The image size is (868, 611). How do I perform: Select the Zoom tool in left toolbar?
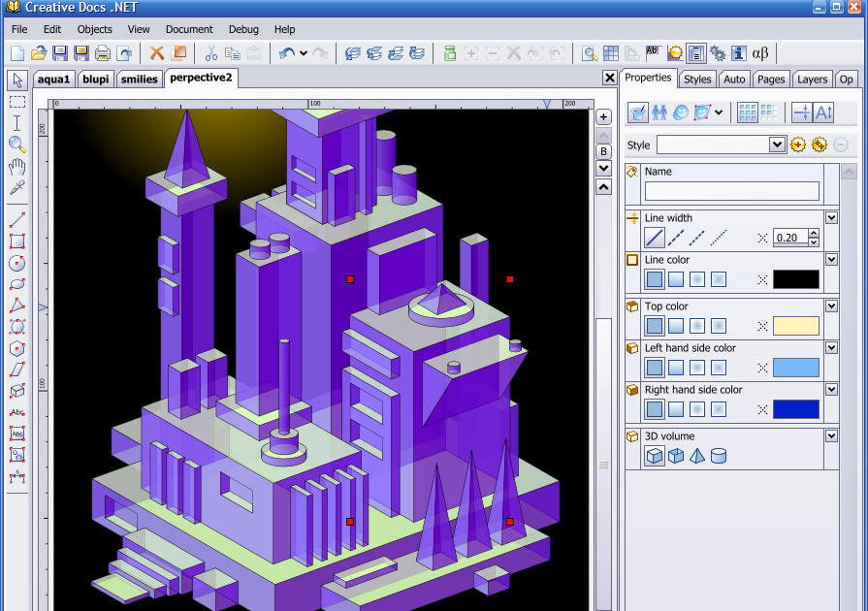(16, 143)
